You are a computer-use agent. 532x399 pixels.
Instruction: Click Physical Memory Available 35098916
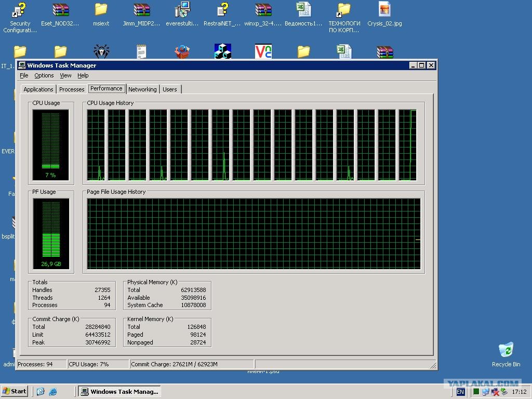pos(193,298)
